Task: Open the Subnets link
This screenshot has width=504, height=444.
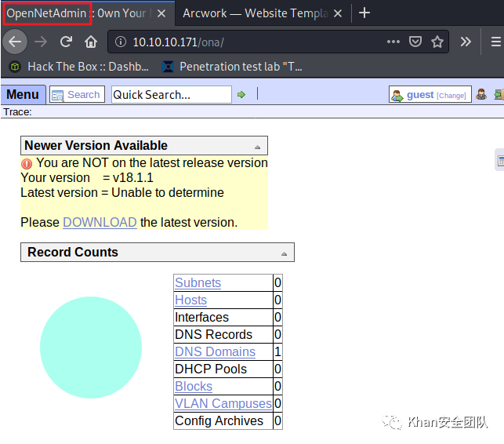Action: pos(198,282)
